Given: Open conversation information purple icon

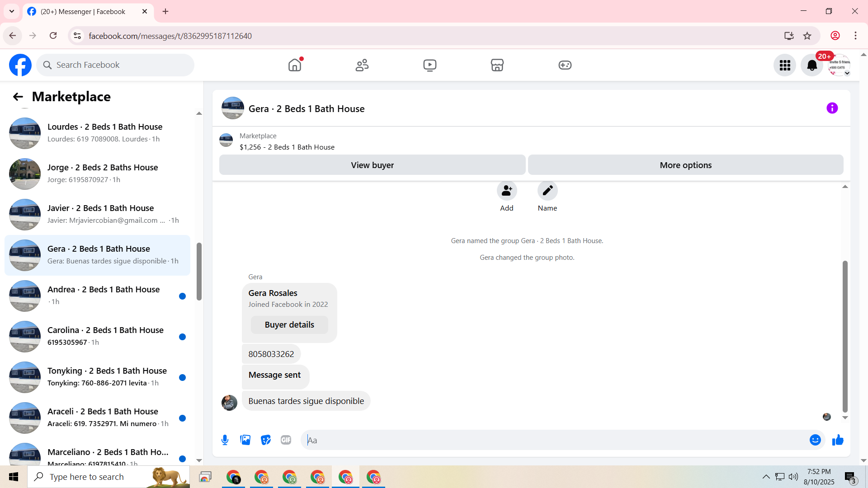Looking at the screenshot, I should (832, 108).
